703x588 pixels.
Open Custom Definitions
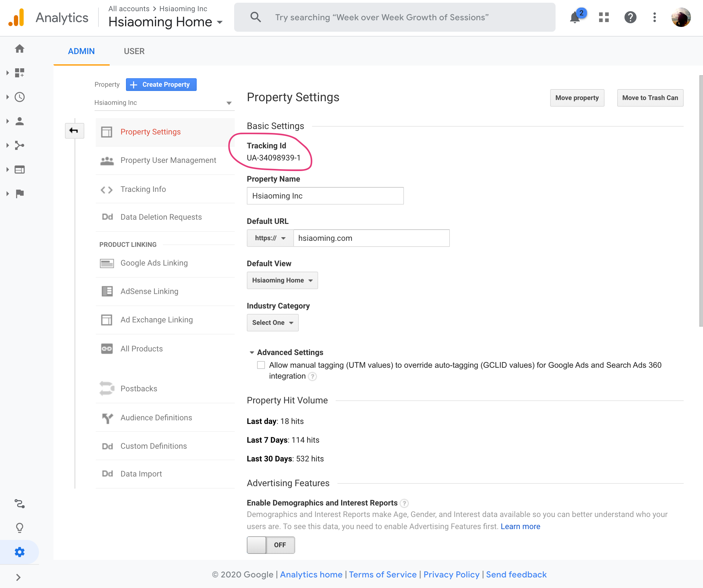click(x=165, y=446)
